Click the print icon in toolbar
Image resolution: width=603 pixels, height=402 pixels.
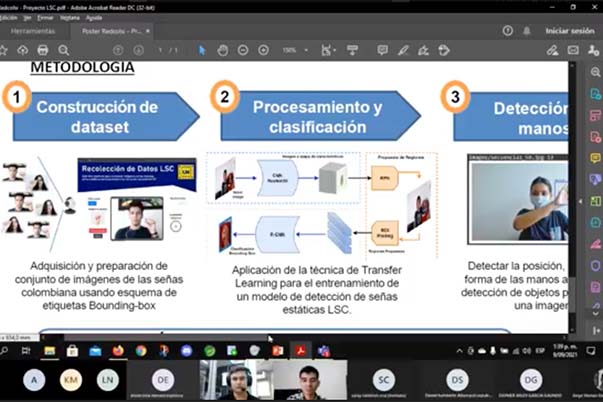pyautogui.click(x=42, y=50)
